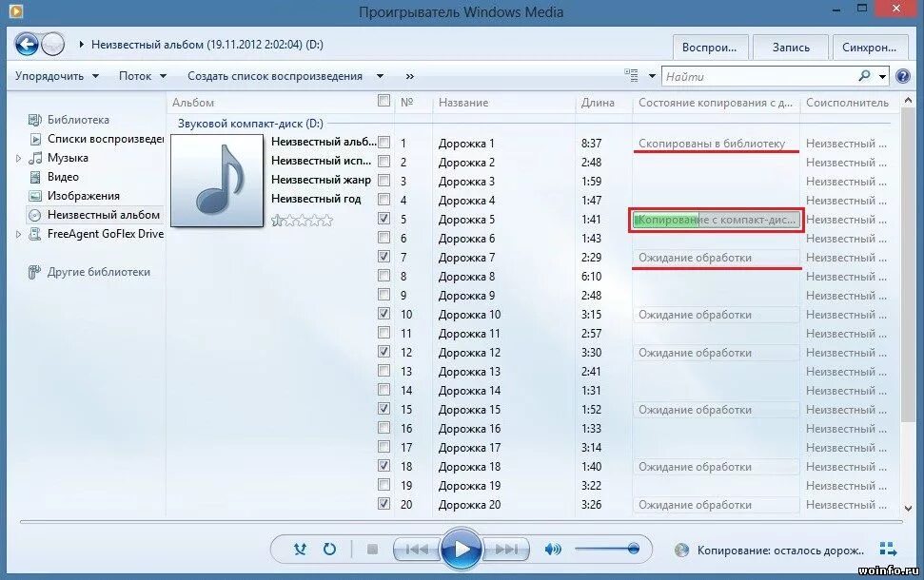Click the greyed-out forward navigation button
This screenshot has height=580, width=924.
coord(53,44)
